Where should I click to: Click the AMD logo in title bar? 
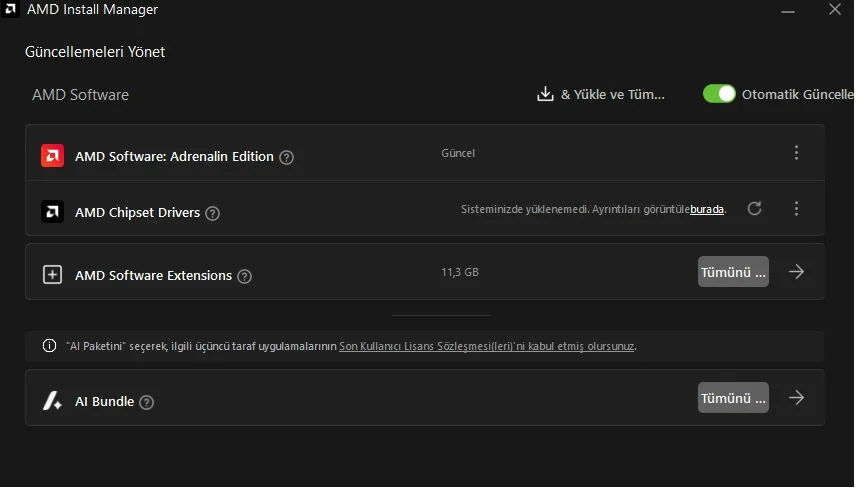(10, 9)
